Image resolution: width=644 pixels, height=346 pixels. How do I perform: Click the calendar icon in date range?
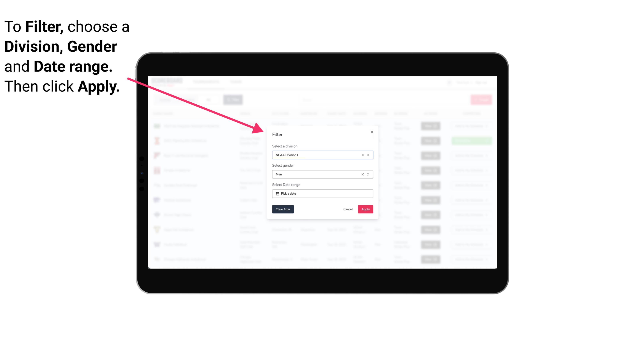(277, 194)
